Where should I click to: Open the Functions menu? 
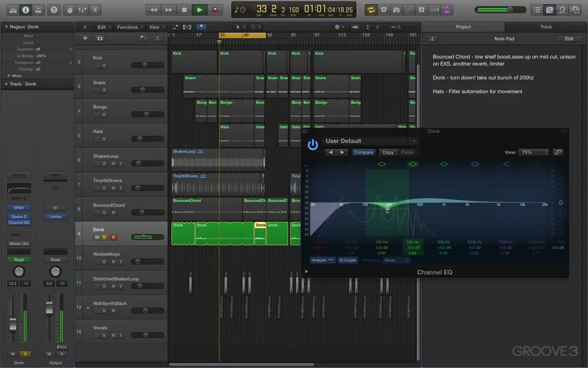127,27
